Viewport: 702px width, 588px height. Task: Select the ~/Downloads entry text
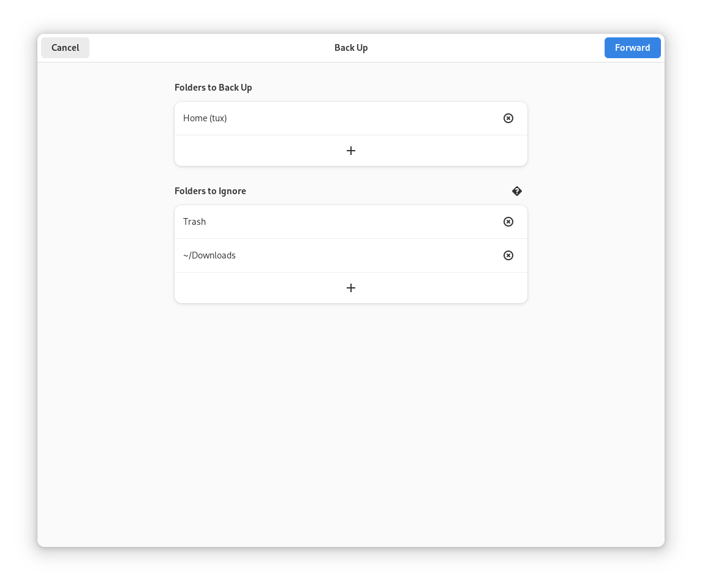pyautogui.click(x=209, y=255)
